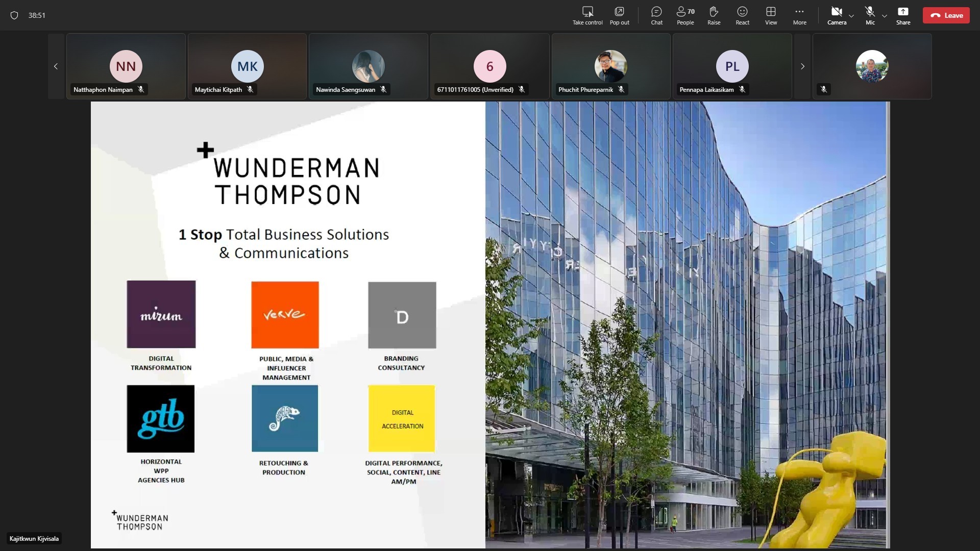
Task: Click 'Horizontal WPP Agencies Hub' caption
Action: pyautogui.click(x=161, y=471)
